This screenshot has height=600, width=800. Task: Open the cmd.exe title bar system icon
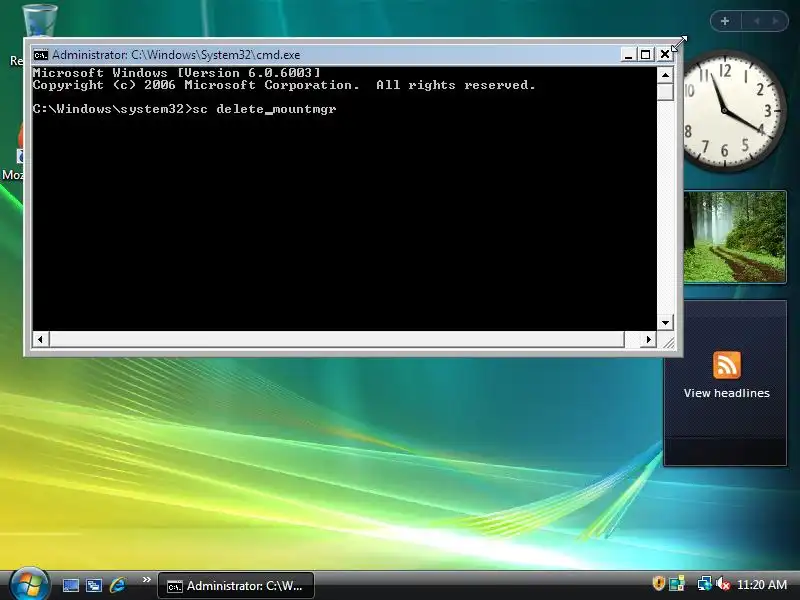(x=40, y=55)
